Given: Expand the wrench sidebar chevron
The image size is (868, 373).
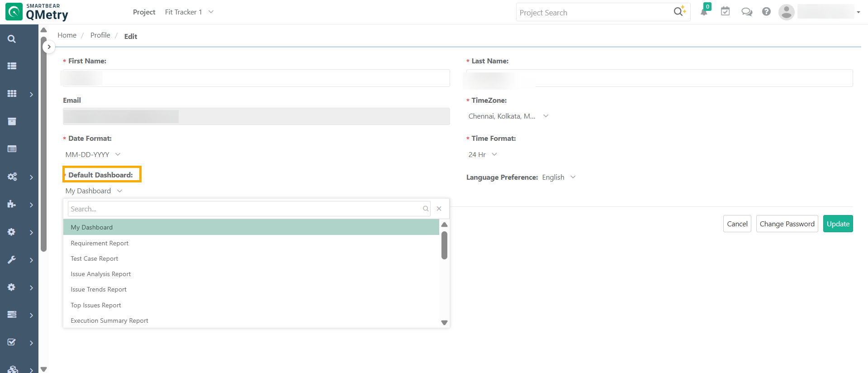Looking at the screenshot, I should (31, 260).
